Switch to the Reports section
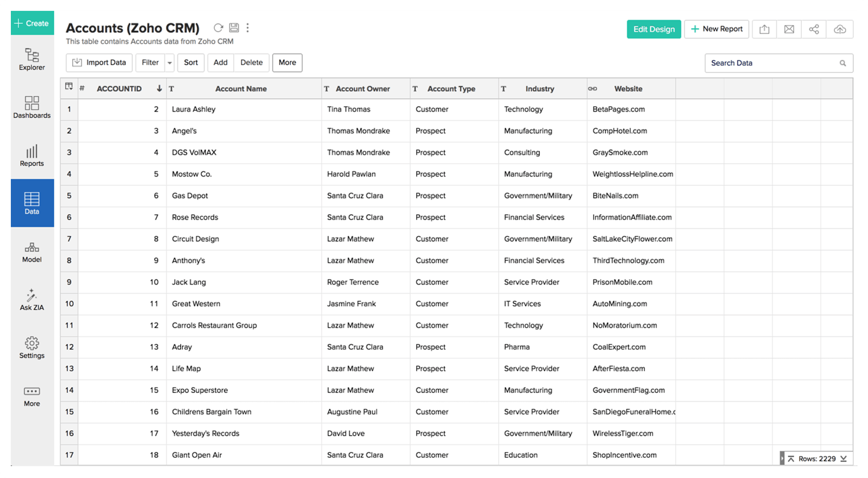Image resolution: width=868 pixels, height=478 pixels. pyautogui.click(x=32, y=156)
